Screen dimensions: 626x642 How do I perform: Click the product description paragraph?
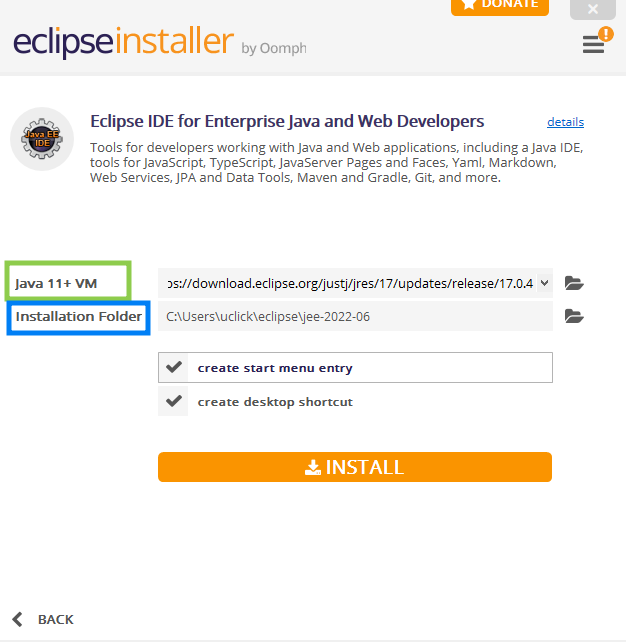[337, 163]
